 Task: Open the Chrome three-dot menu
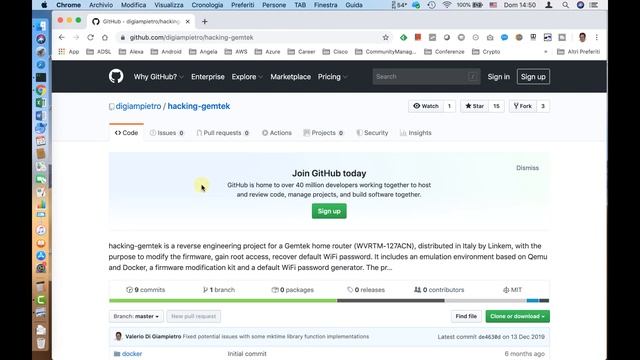coord(596,37)
